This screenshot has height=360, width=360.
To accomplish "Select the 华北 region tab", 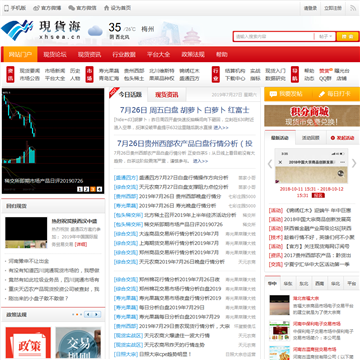I will coord(335,284).
